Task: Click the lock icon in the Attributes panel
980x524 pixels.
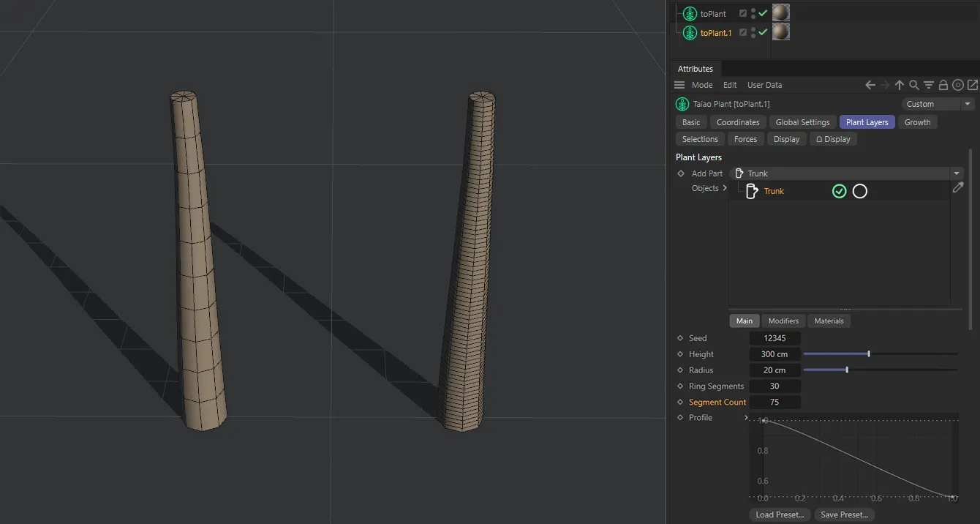Action: point(943,85)
